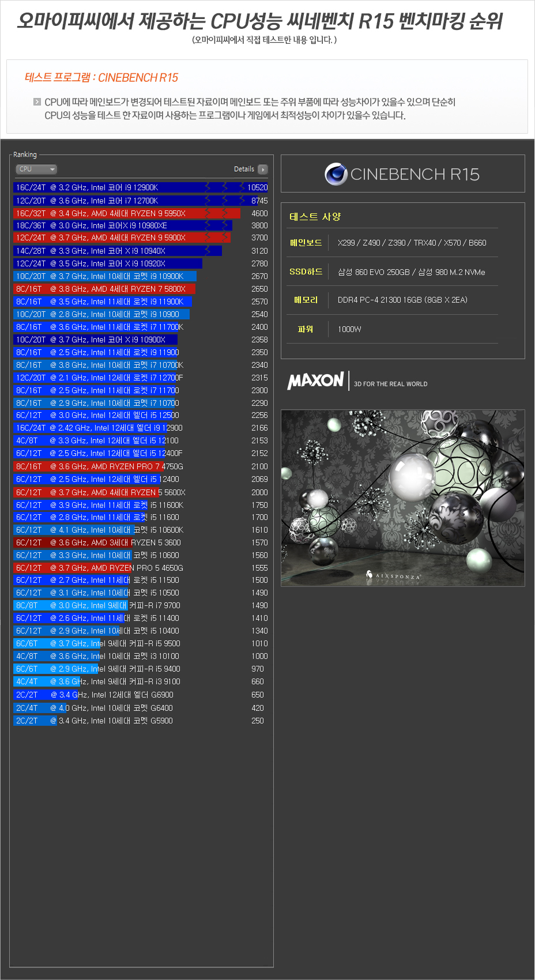
Task: Click the bullet icon before the CPU note
Action: pyautogui.click(x=37, y=102)
